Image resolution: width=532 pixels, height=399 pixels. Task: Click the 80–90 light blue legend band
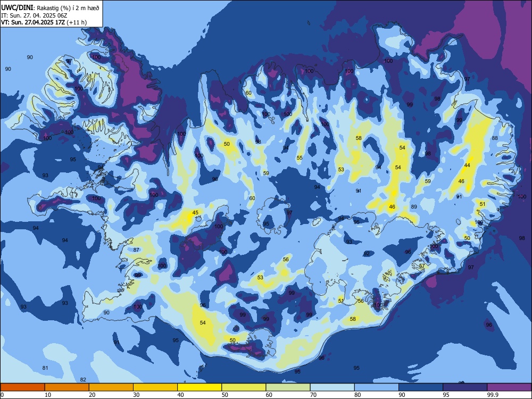tap(377, 387)
